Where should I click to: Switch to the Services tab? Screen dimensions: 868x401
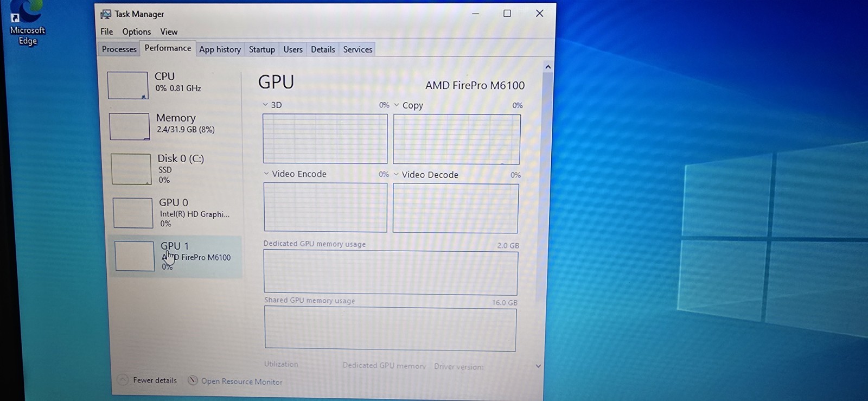pos(358,49)
